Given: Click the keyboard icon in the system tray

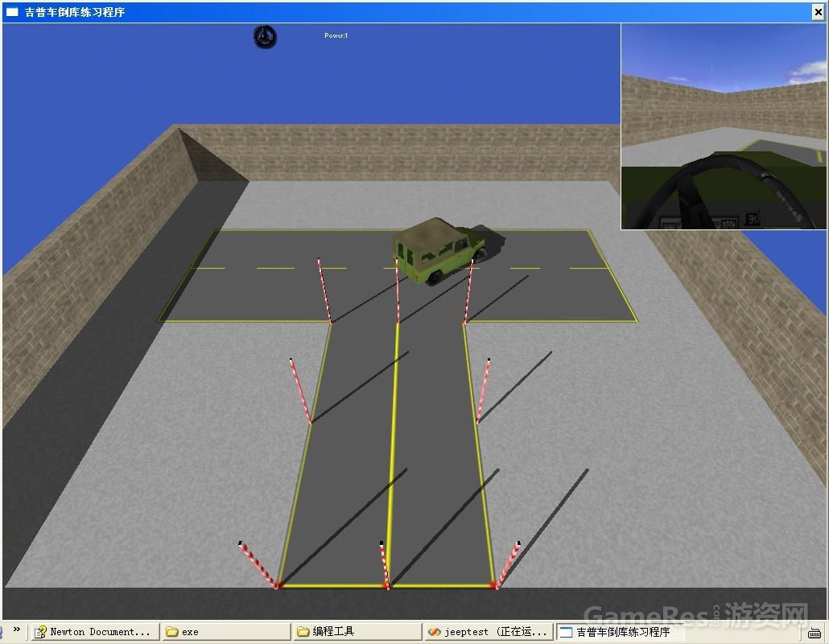Looking at the screenshot, I should pyautogui.click(x=815, y=633).
